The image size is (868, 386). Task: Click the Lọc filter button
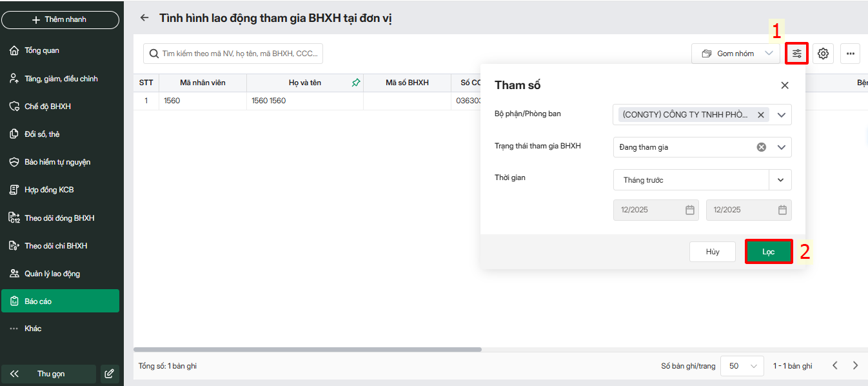click(x=768, y=252)
